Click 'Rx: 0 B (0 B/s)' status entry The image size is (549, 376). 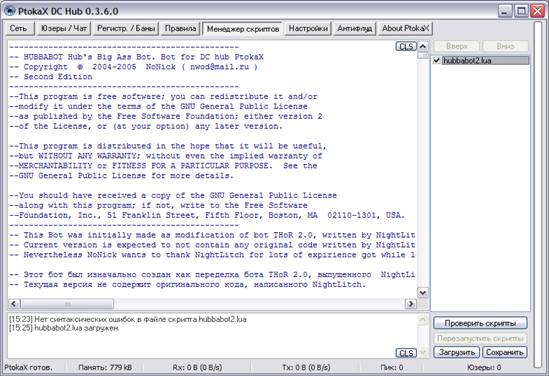point(197,368)
